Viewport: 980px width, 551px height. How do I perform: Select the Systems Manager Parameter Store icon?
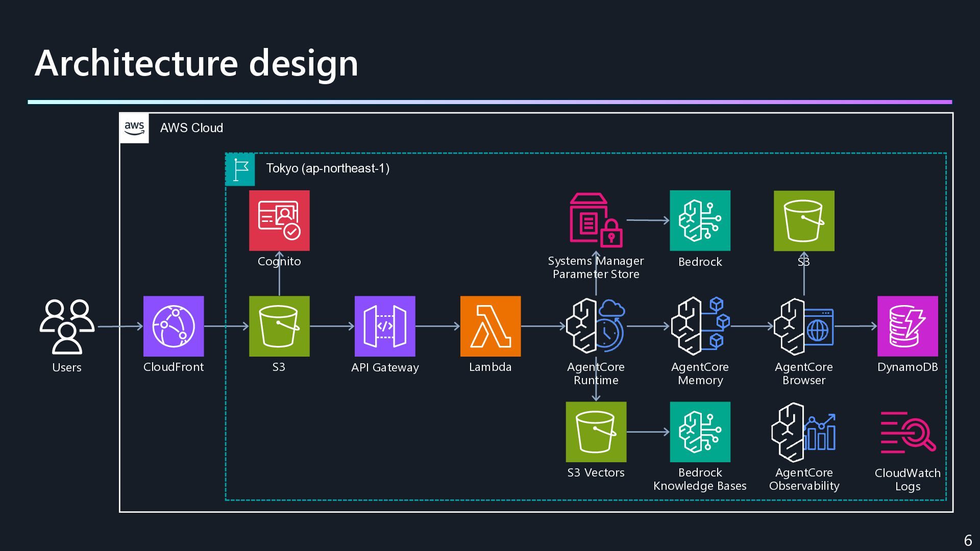596,220
